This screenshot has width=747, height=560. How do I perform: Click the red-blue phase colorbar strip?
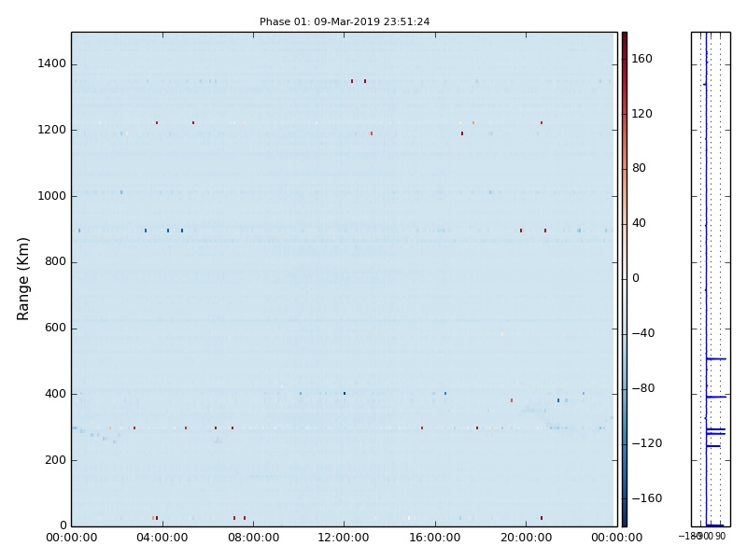[x=625, y=279]
